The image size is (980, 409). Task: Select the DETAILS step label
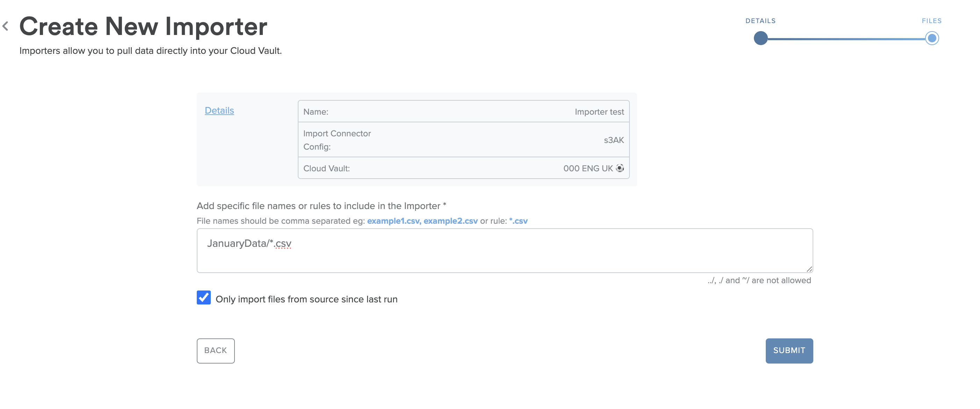760,21
